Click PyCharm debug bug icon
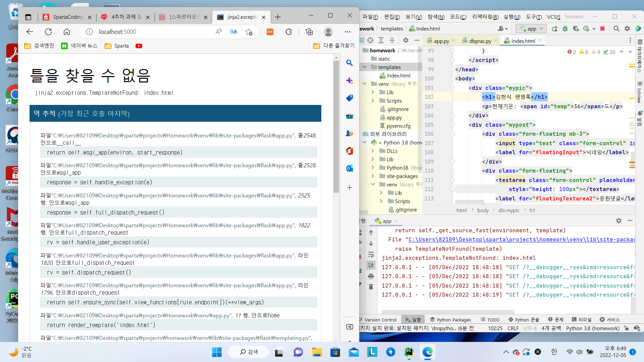Viewport: 644px width, 362px height. 565,29
